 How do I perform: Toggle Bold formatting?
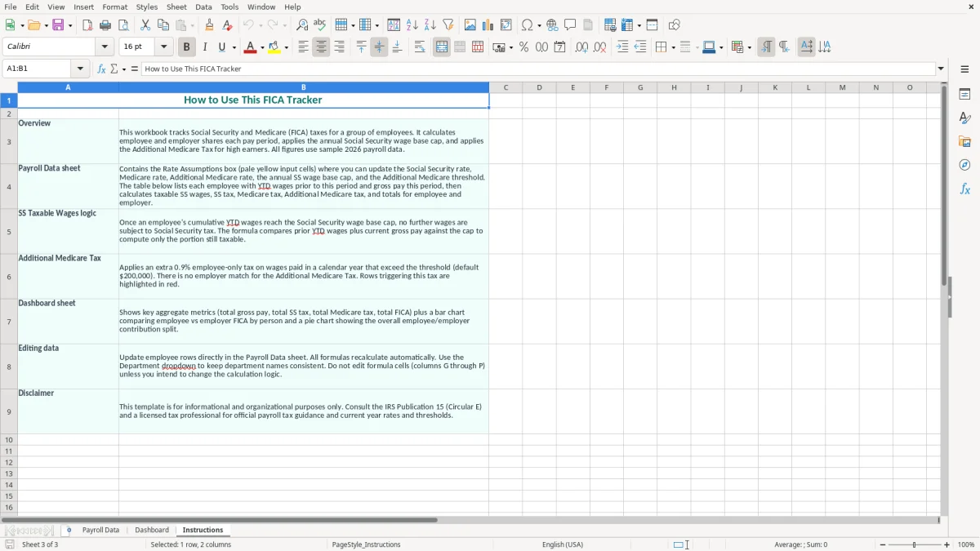(187, 47)
